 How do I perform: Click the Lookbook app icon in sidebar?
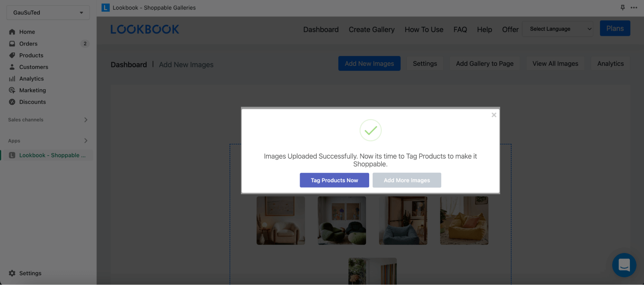tap(12, 155)
